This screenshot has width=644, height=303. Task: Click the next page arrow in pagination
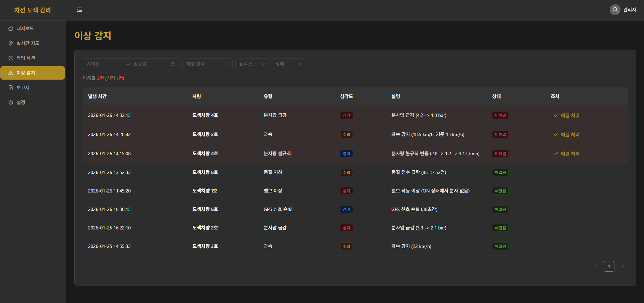click(x=622, y=266)
